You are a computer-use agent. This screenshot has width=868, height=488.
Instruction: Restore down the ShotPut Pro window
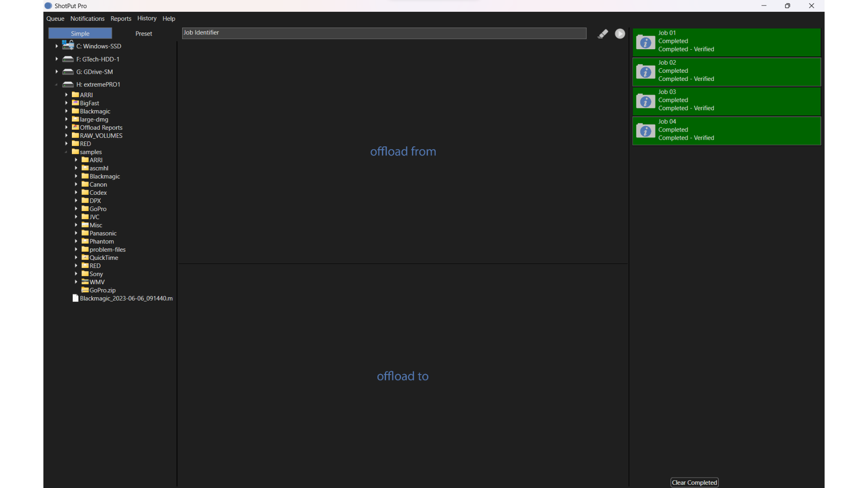pyautogui.click(x=788, y=6)
